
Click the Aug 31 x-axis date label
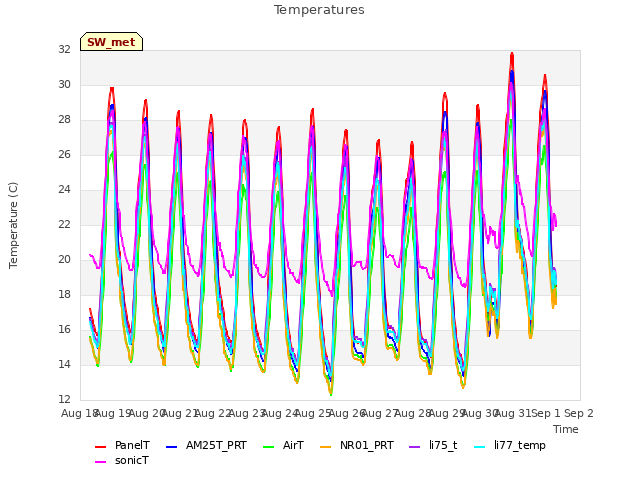513,413
